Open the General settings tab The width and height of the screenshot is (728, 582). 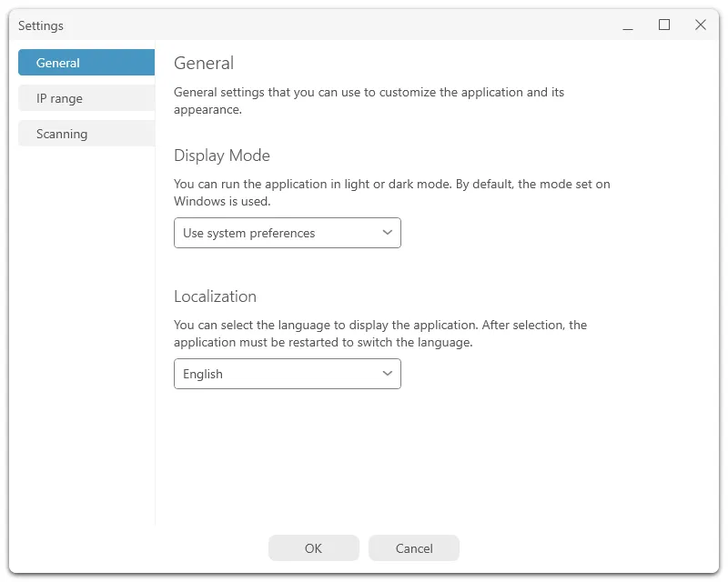[86, 63]
